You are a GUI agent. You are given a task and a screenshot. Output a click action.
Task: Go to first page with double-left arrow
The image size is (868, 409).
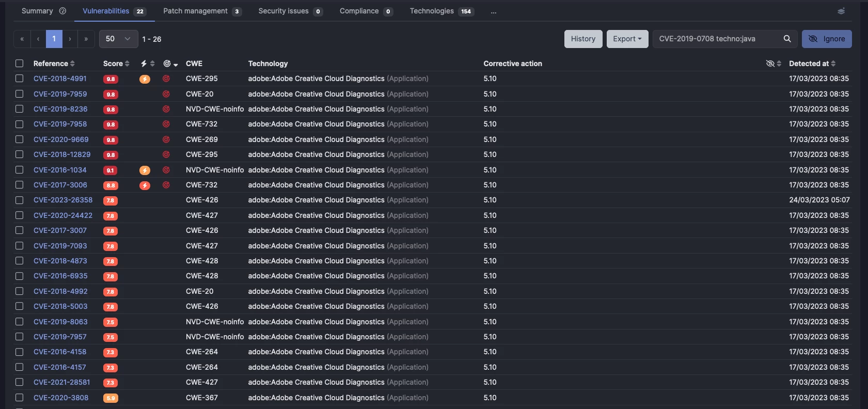22,39
